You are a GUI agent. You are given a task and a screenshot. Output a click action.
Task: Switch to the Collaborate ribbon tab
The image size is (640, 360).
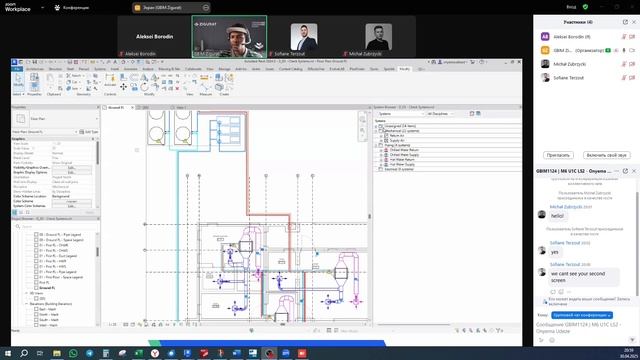pyautogui.click(x=193, y=69)
